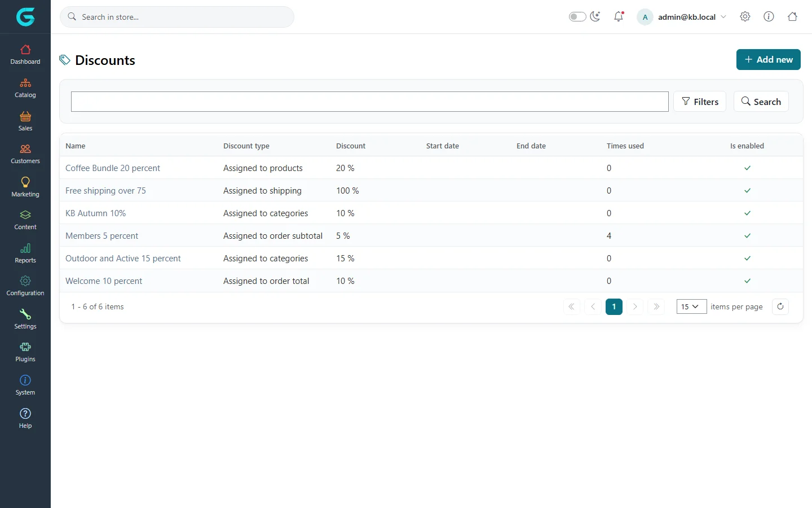Open the Content sidebar menu
The height and width of the screenshot is (508, 812).
tap(25, 220)
